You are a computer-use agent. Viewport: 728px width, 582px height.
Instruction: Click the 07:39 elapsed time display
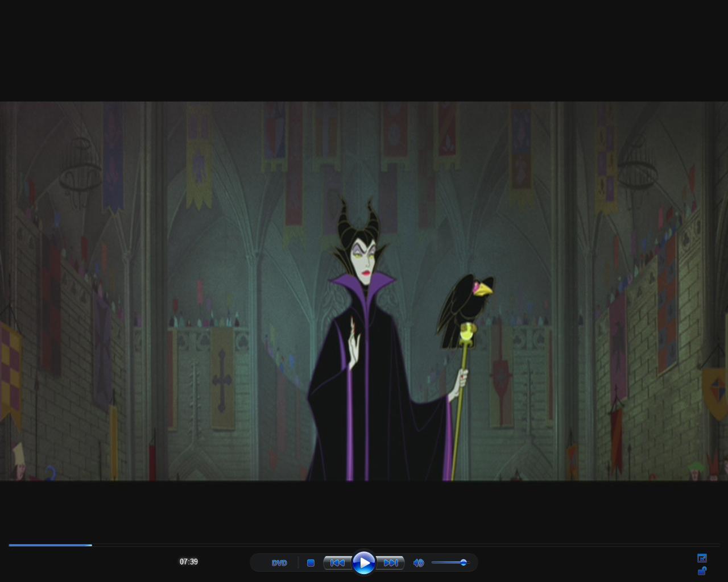pos(189,562)
